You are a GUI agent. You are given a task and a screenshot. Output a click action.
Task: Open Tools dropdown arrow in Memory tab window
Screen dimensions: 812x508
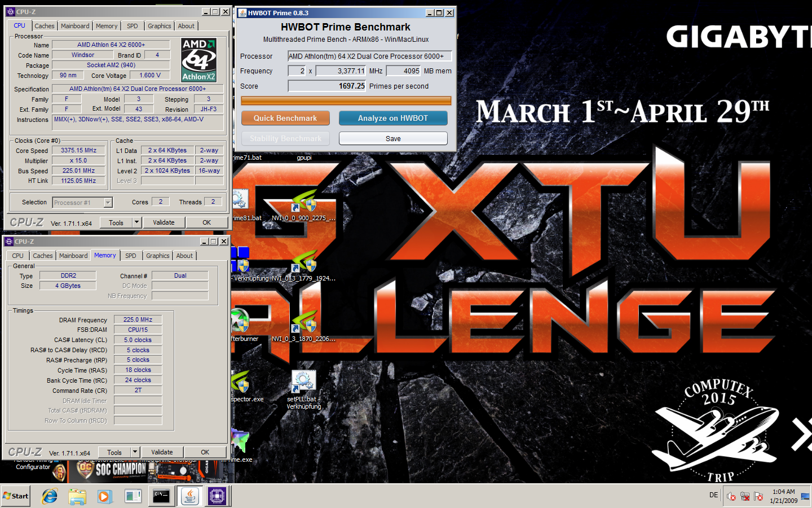(135, 452)
